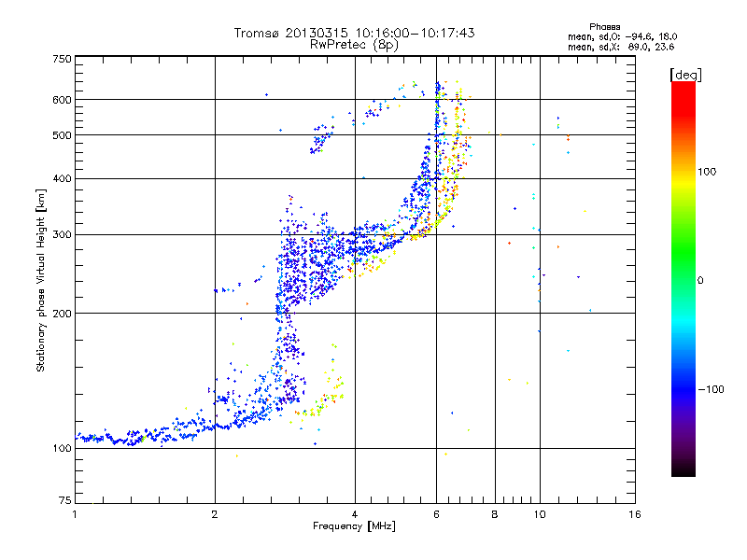Click the y-axis tick '100'
This screenshot has height=560, width=747.
[62, 449]
